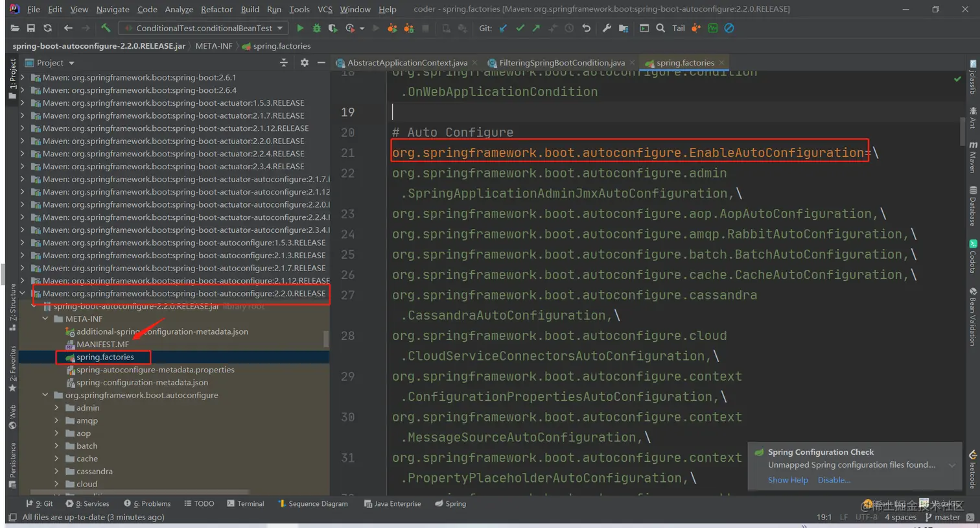Click the Rollback undo arrow in toolbar
The width and height of the screenshot is (980, 528).
tap(587, 28)
